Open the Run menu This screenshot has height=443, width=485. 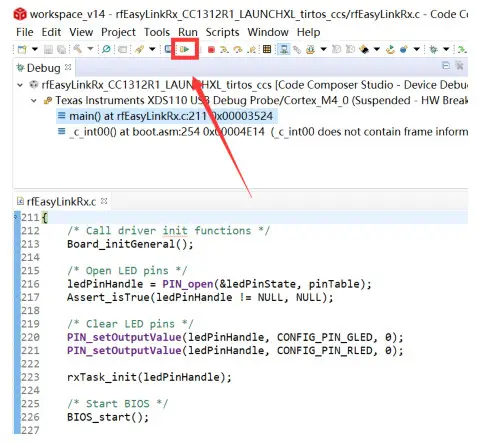(x=188, y=32)
